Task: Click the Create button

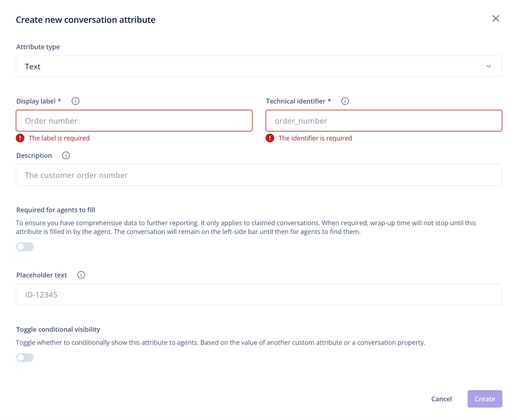Action: tap(485, 399)
